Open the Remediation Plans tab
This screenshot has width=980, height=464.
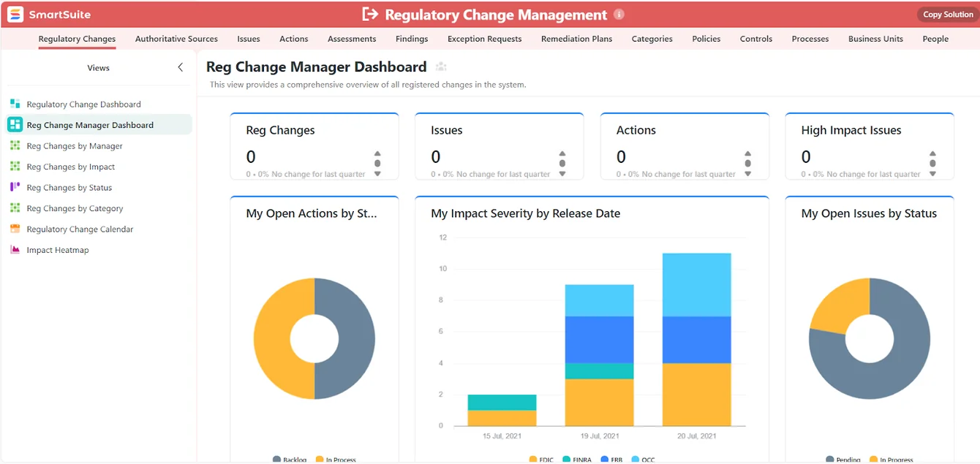click(577, 39)
